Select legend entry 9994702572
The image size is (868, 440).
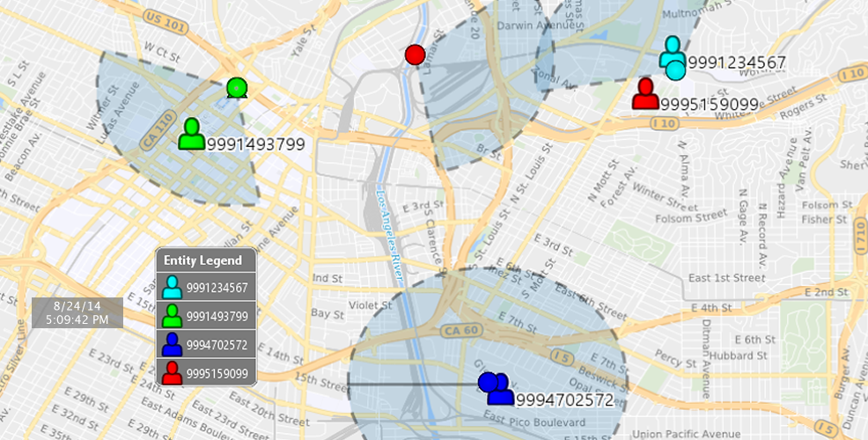pyautogui.click(x=206, y=345)
